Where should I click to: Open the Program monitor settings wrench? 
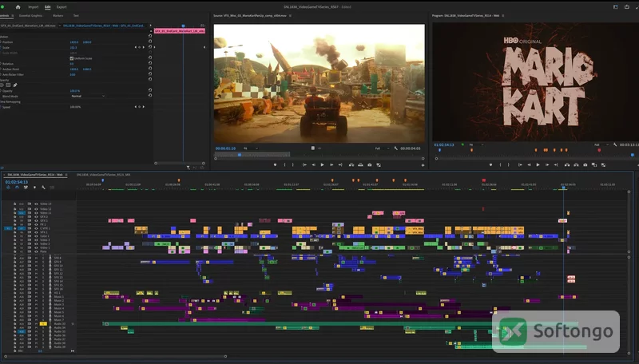[x=615, y=144]
